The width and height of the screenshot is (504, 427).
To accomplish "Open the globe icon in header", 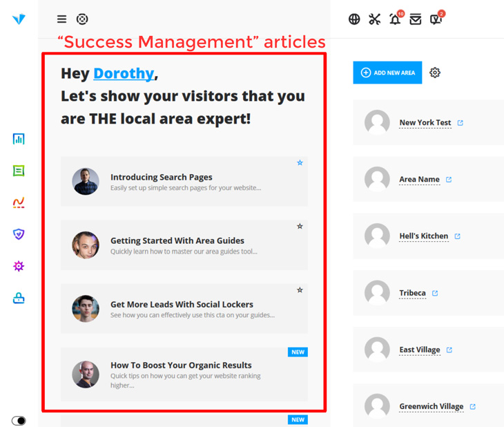I will (354, 19).
